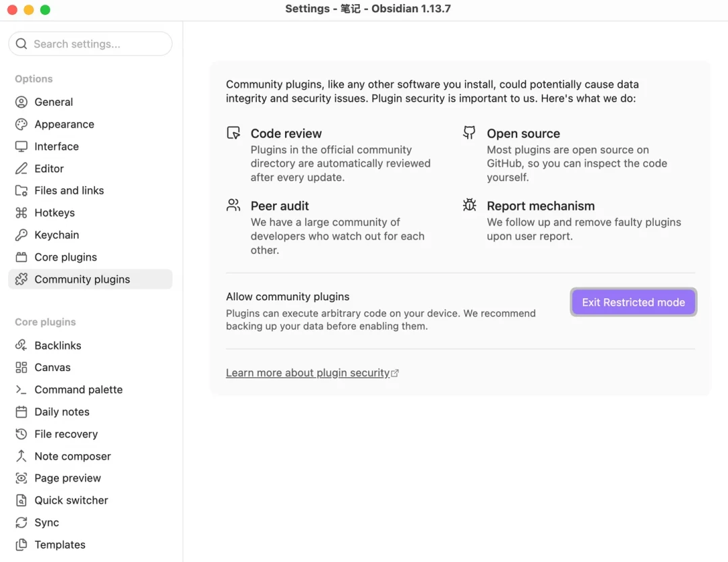Click the Templates pages icon
The height and width of the screenshot is (562, 728).
point(22,544)
